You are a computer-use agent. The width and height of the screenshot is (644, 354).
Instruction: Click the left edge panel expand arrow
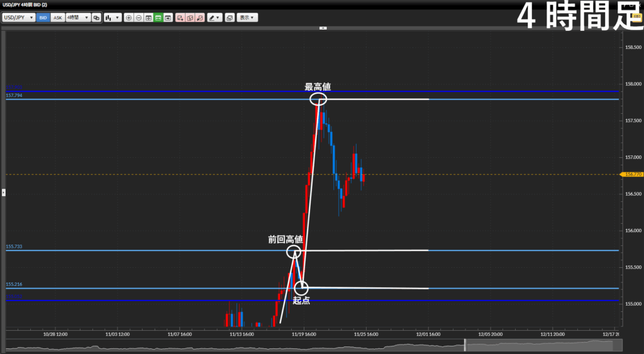tap(3, 192)
